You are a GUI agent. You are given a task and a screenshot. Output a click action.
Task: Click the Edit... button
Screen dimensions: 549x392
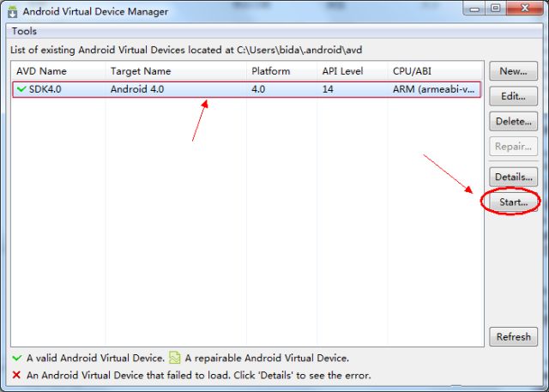[x=513, y=96]
